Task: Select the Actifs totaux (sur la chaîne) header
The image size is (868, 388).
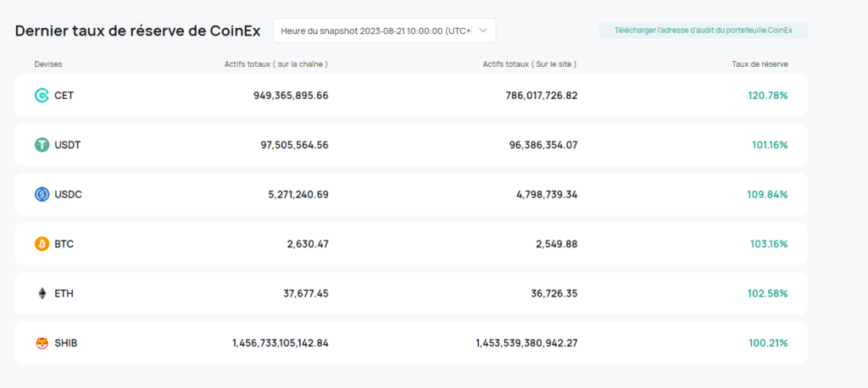Action: coord(276,64)
